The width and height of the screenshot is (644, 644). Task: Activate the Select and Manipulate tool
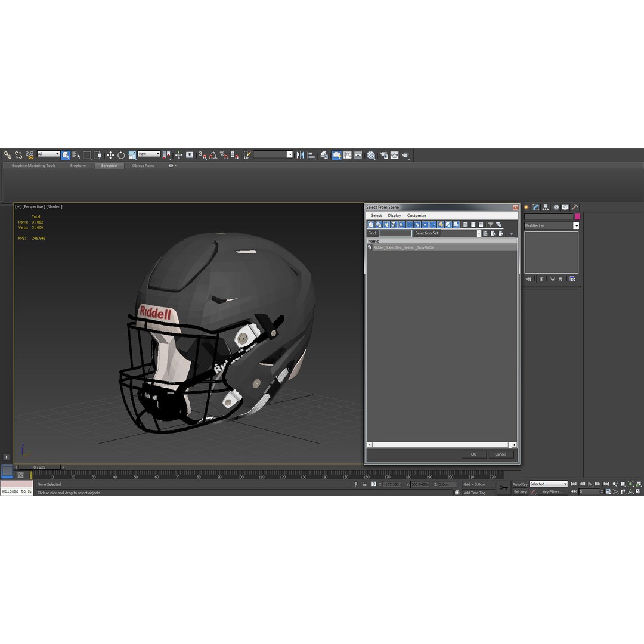coord(179,155)
